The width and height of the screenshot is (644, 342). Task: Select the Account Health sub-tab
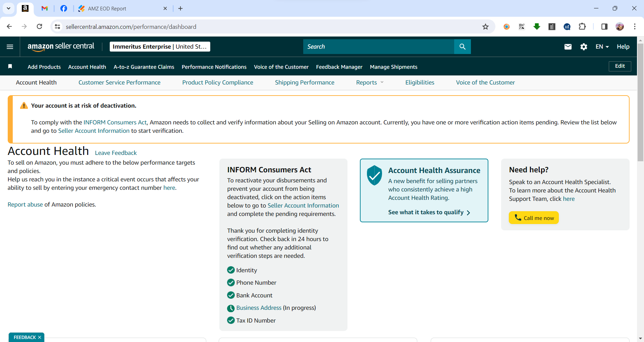[x=36, y=82]
